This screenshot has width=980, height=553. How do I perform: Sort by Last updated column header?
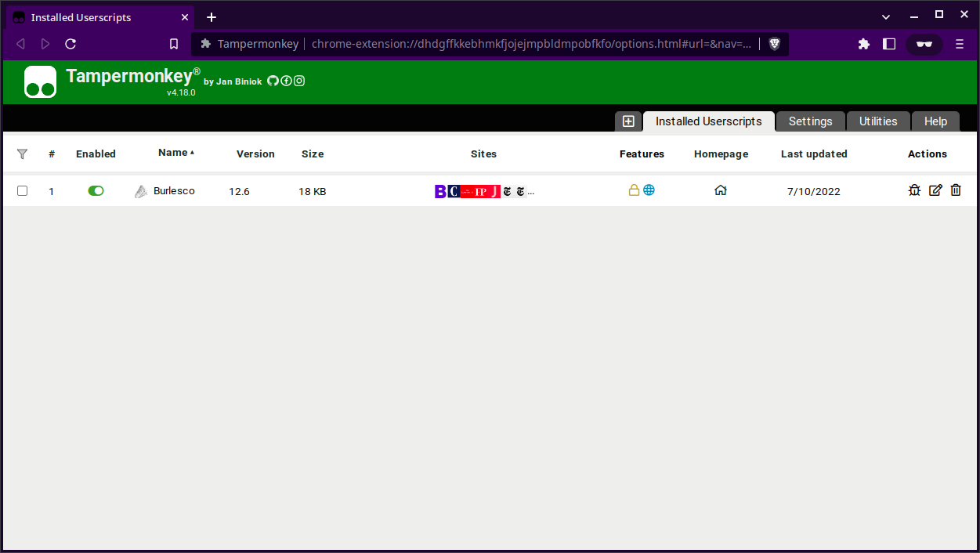(x=814, y=154)
